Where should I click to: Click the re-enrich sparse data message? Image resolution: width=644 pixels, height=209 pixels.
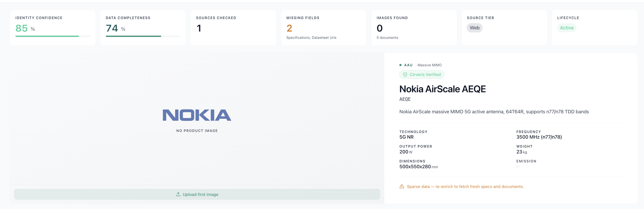tap(465, 186)
